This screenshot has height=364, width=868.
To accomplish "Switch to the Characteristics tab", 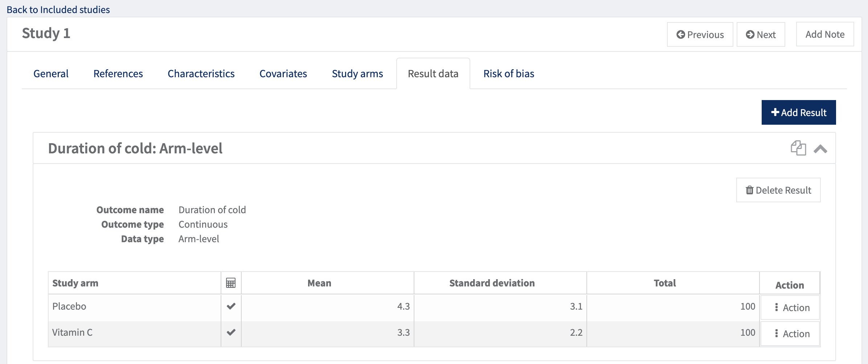I will 201,74.
